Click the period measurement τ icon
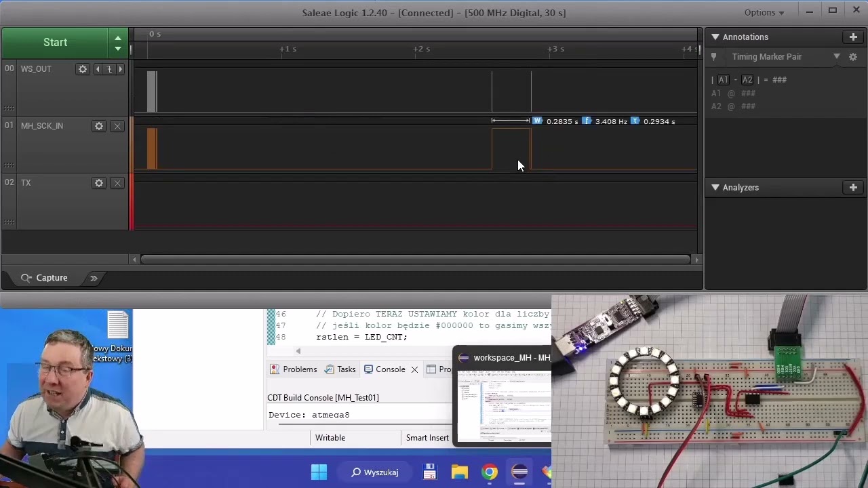 tap(635, 121)
